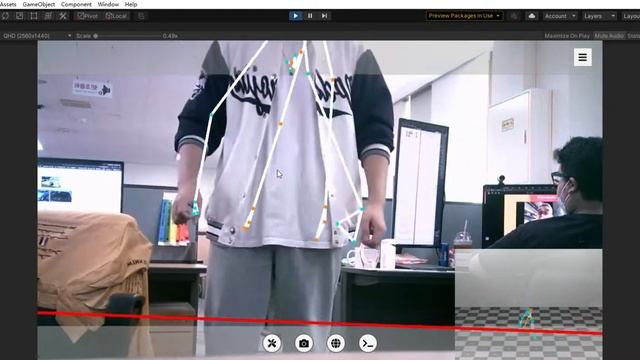640x360 pixels.
Task: Open the QHD (2560x1440) resolution dropdown
Action: coord(37,36)
